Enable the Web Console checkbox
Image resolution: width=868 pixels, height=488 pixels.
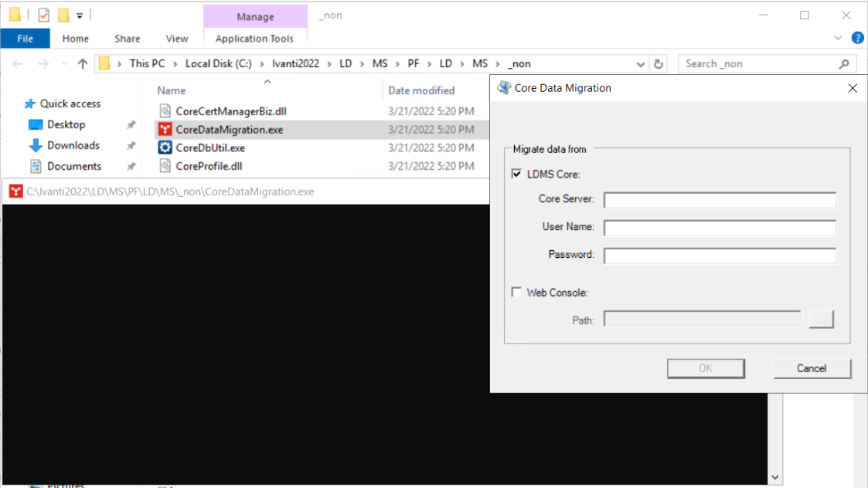(516, 292)
